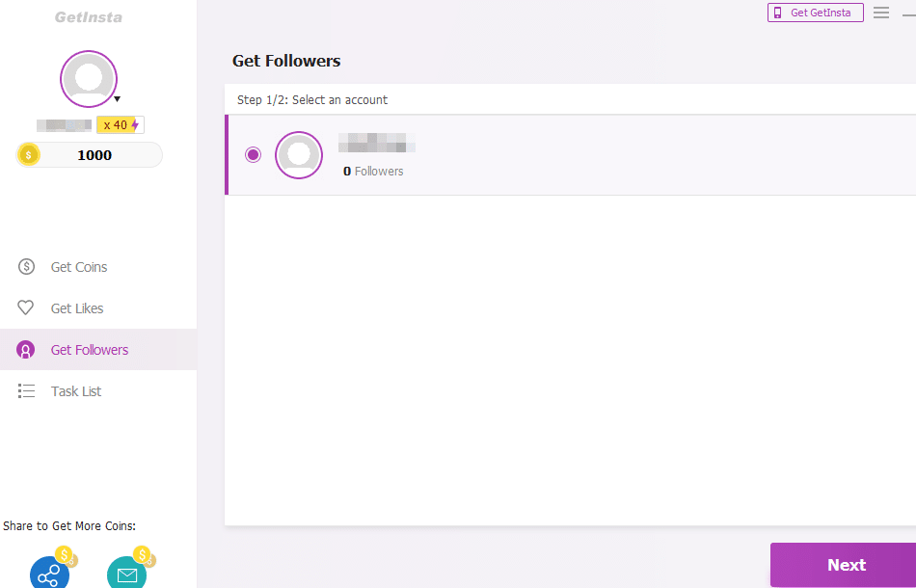Select the account radio button

253,155
